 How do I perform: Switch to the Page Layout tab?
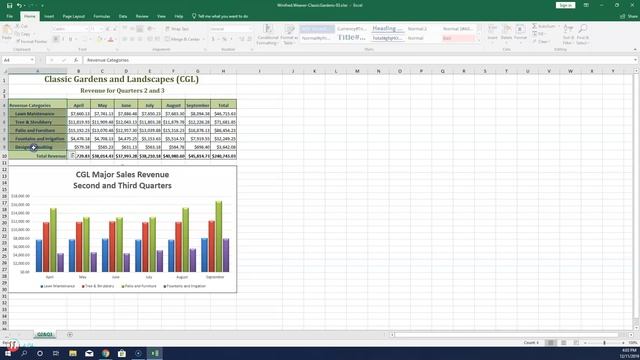point(74,16)
